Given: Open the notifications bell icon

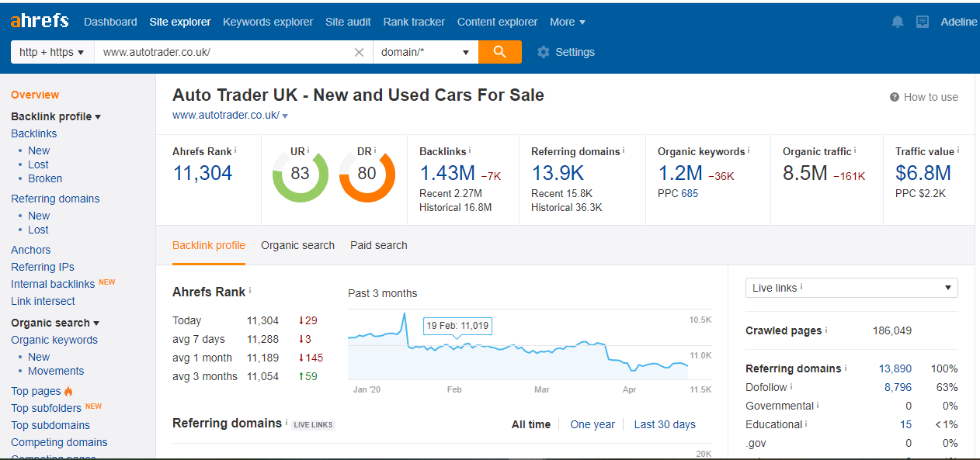Looking at the screenshot, I should click(x=898, y=22).
